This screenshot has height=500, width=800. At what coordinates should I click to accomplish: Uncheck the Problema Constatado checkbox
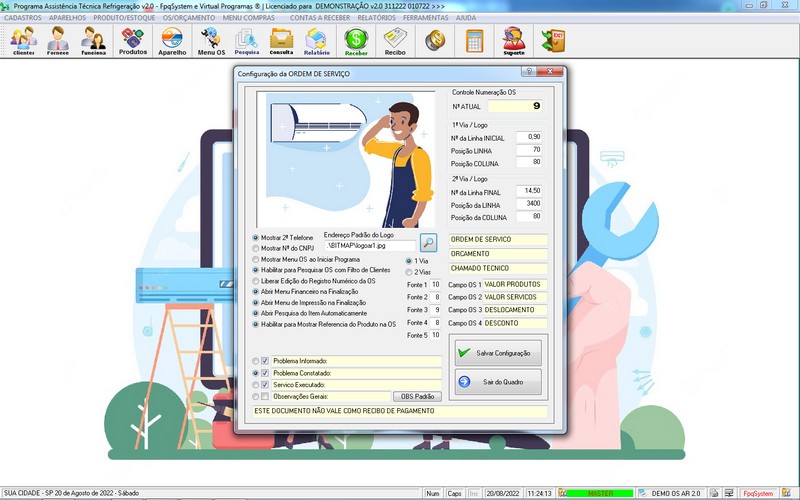(x=265, y=373)
